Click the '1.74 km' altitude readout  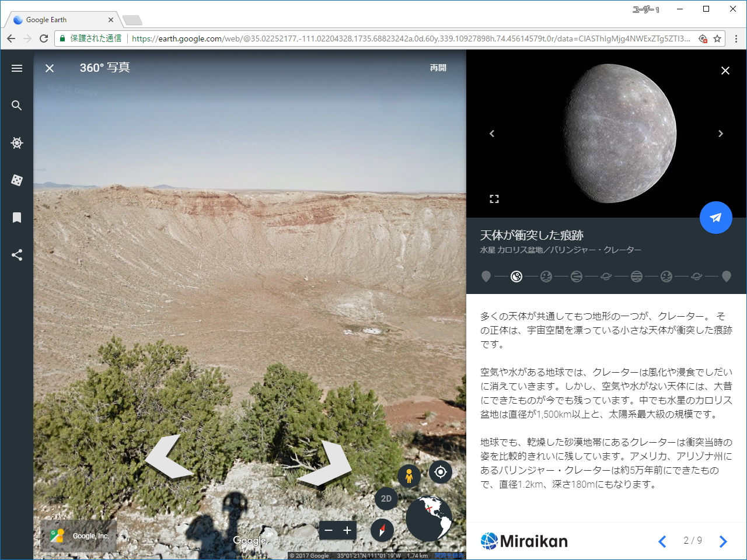click(x=417, y=556)
